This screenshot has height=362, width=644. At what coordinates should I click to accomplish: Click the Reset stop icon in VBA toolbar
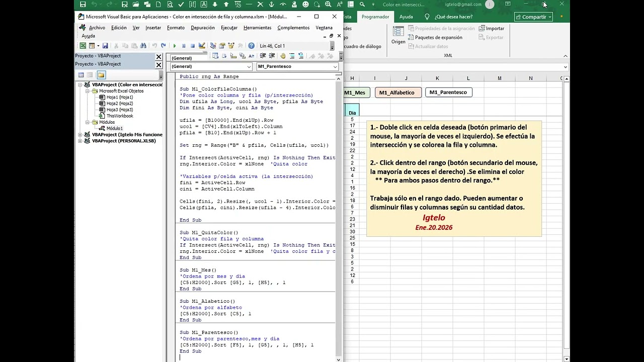pyautogui.click(x=192, y=46)
